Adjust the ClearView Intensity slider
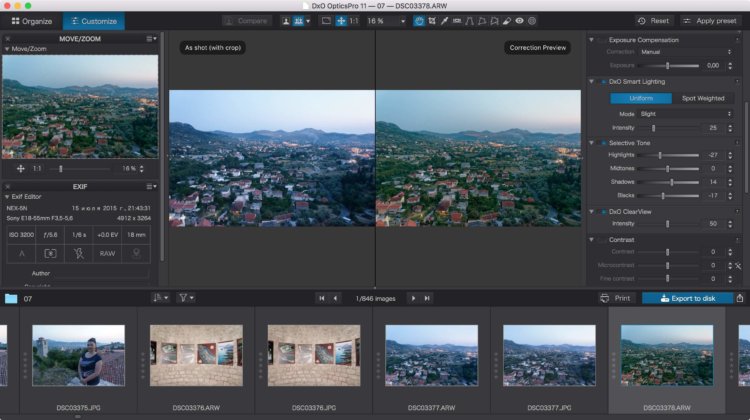This screenshot has height=420, width=750. click(668, 224)
